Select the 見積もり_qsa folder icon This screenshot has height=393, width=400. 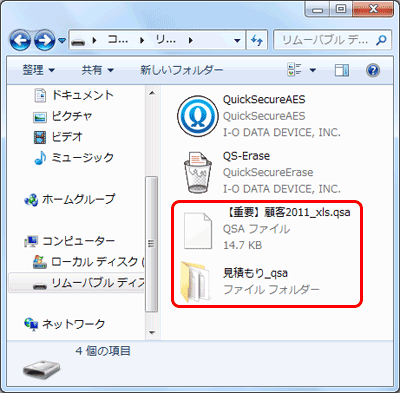tap(196, 282)
